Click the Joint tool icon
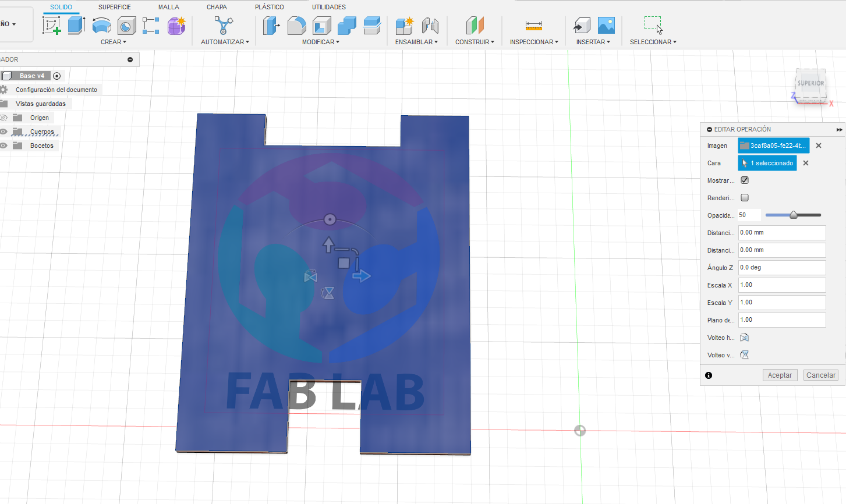 tap(430, 26)
